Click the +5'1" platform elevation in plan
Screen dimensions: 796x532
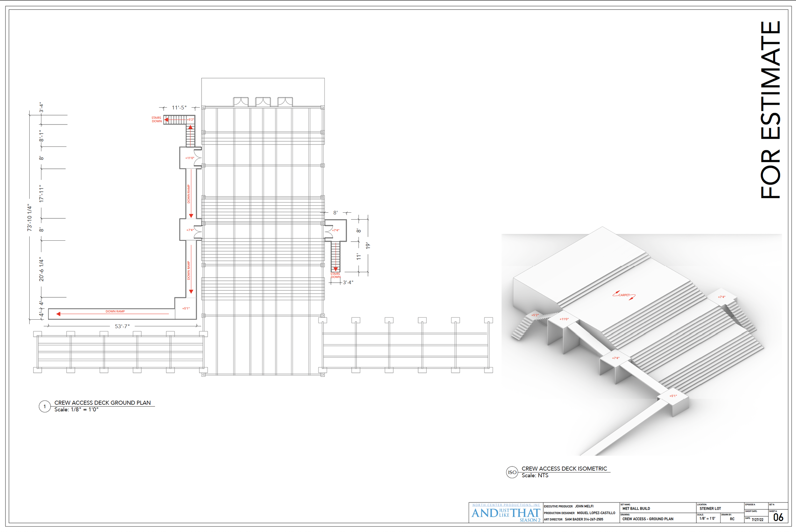186,309
